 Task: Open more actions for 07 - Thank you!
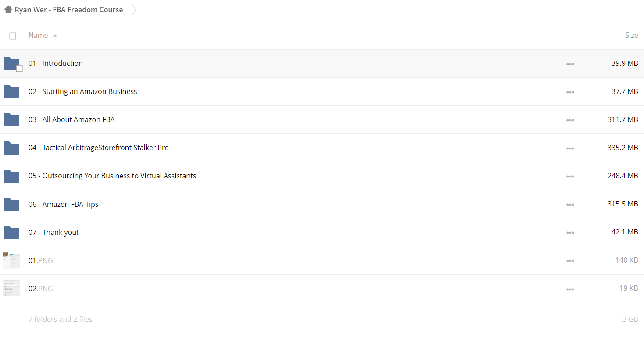[570, 233]
